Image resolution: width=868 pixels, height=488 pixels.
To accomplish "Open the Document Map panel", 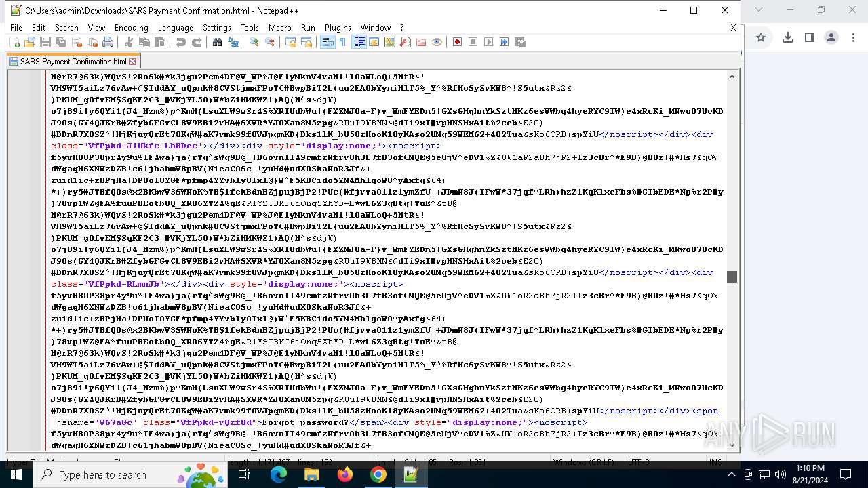I will pyautogui.click(x=390, y=42).
